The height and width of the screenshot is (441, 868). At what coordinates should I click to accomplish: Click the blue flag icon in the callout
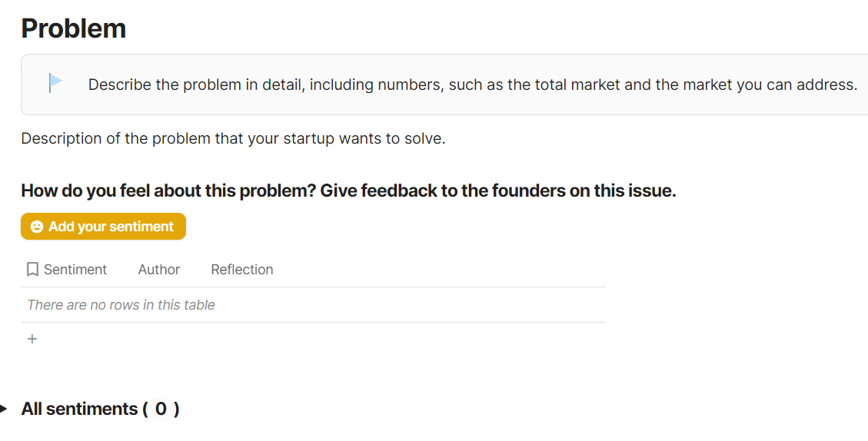[x=55, y=82]
